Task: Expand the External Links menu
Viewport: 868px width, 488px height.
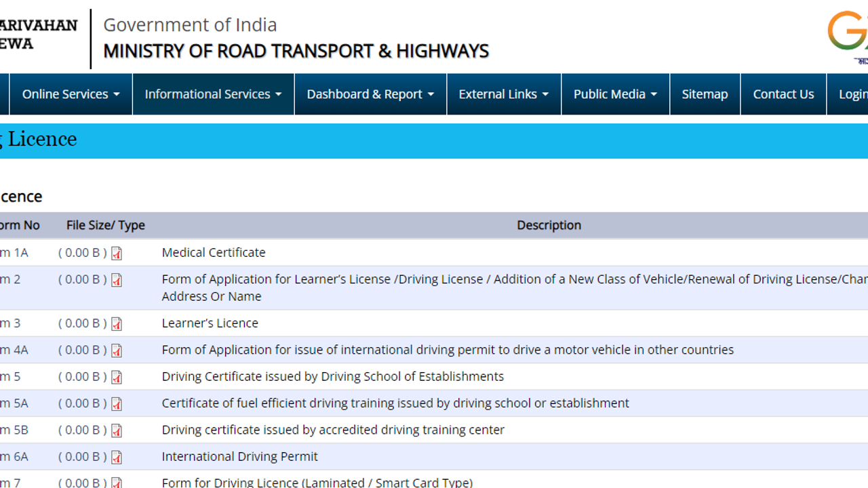Action: [503, 94]
